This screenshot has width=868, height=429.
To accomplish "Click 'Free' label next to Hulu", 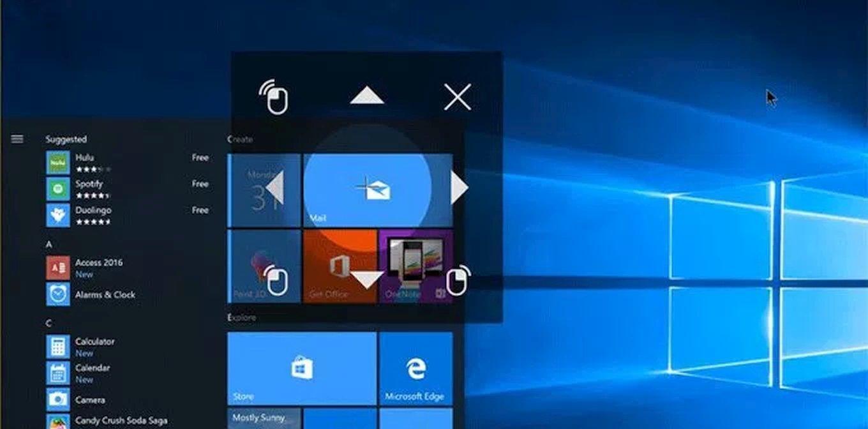I will click(x=200, y=157).
